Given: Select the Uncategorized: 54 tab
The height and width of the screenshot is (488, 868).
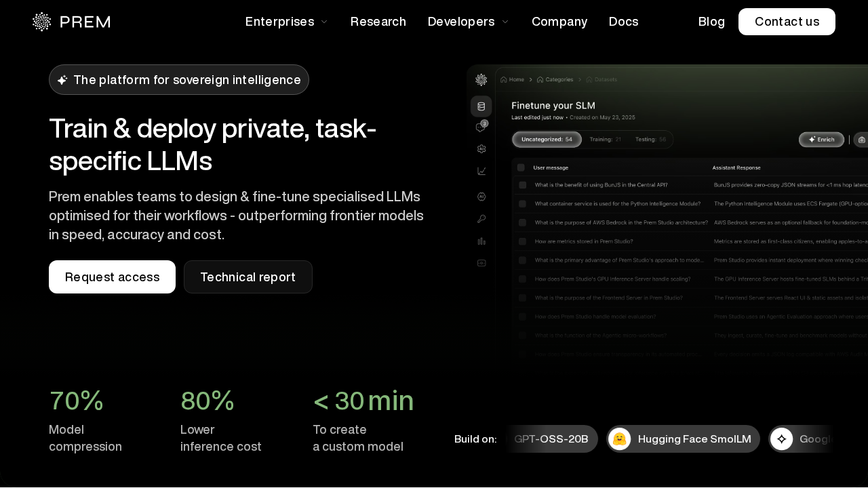Looking at the screenshot, I should pos(547,140).
